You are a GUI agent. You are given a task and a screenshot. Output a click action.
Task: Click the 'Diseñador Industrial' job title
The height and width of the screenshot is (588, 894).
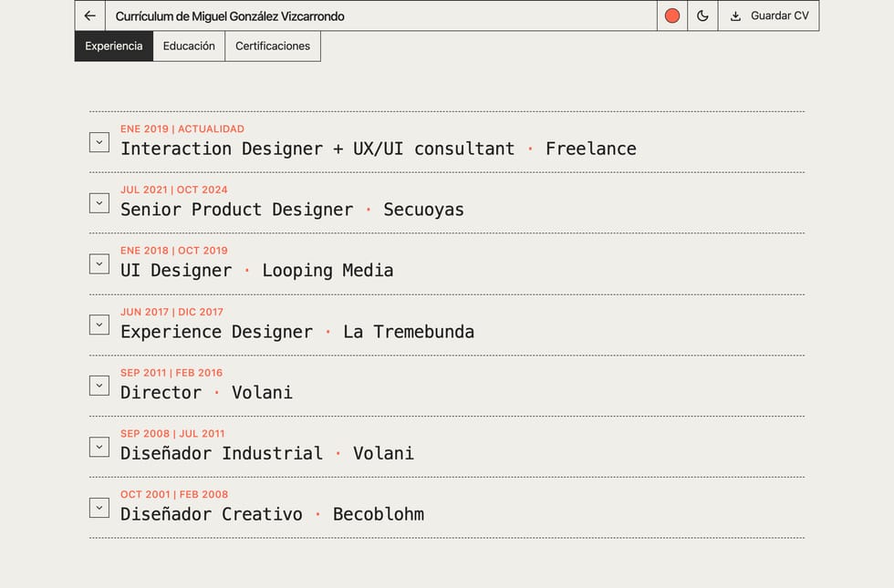click(x=222, y=454)
